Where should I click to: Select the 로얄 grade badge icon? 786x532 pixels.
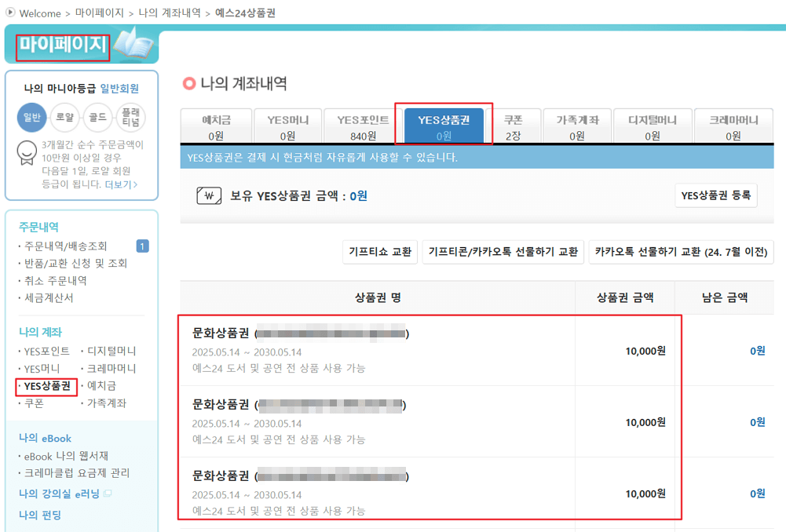(64, 117)
